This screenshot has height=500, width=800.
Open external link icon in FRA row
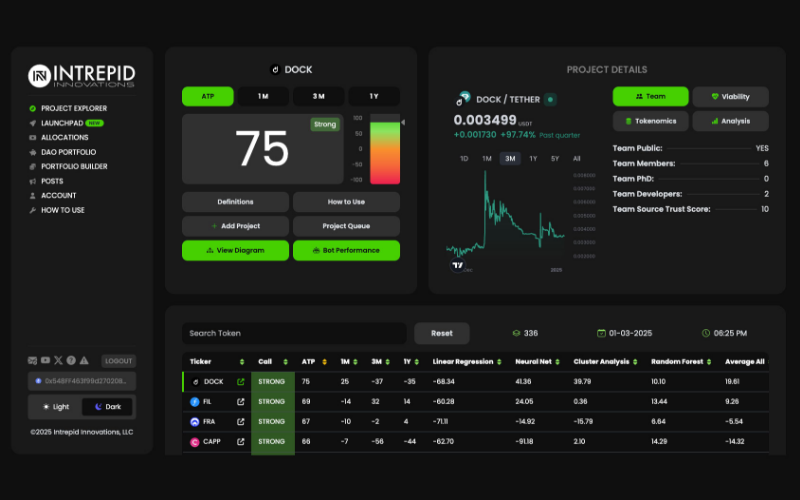pyautogui.click(x=240, y=421)
